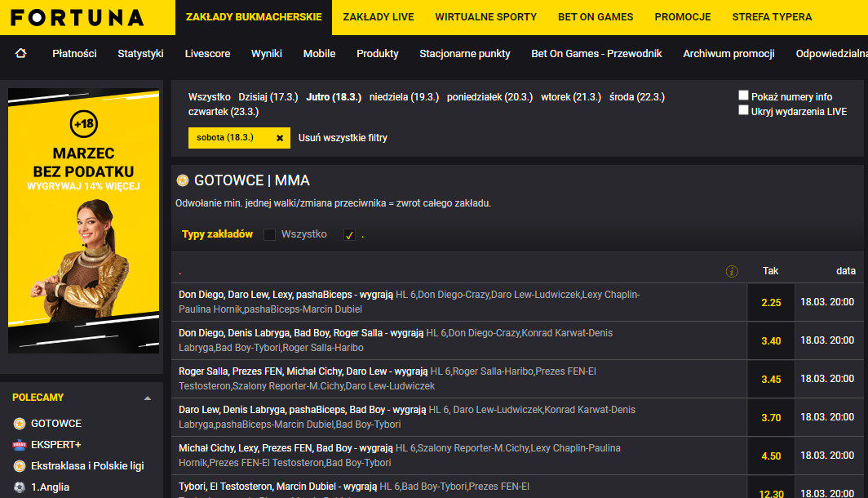Open the Statystyki navigation menu
The width and height of the screenshot is (868, 498).
pos(140,54)
